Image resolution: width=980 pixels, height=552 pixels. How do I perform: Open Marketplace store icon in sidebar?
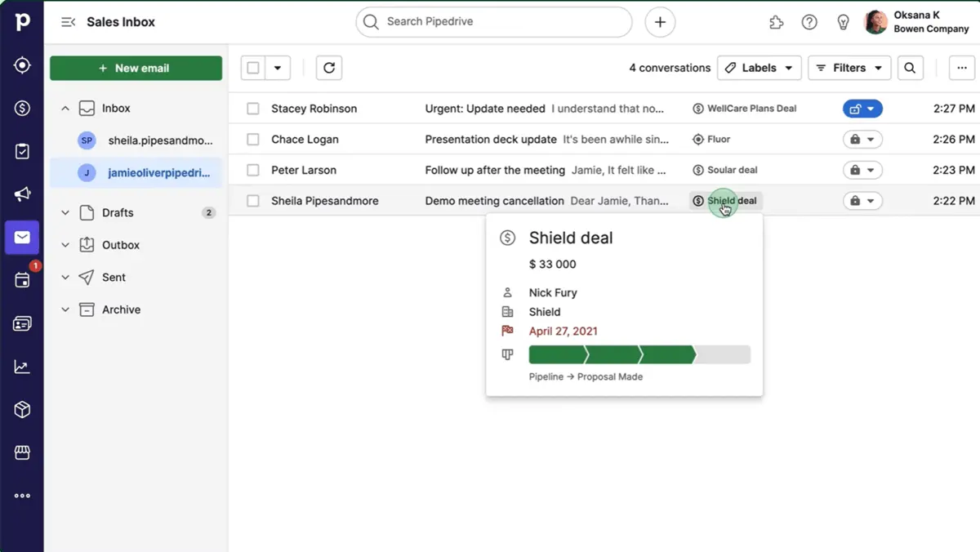pyautogui.click(x=22, y=452)
